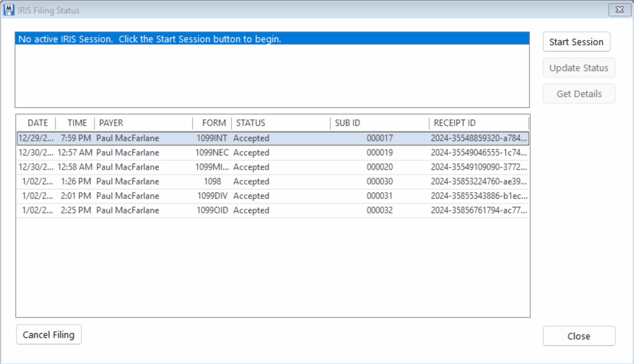Select the 1099OID filing row
The height and width of the screenshot is (364, 634).
273,211
